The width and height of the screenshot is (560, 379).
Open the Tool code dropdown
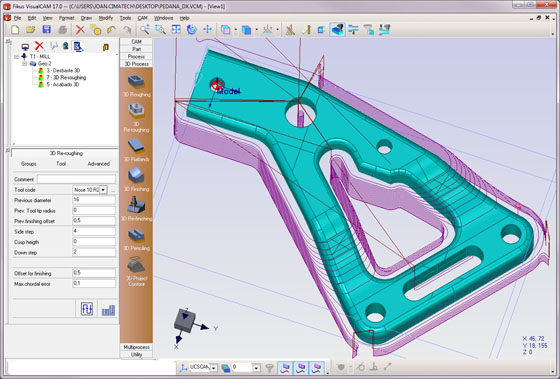point(103,190)
